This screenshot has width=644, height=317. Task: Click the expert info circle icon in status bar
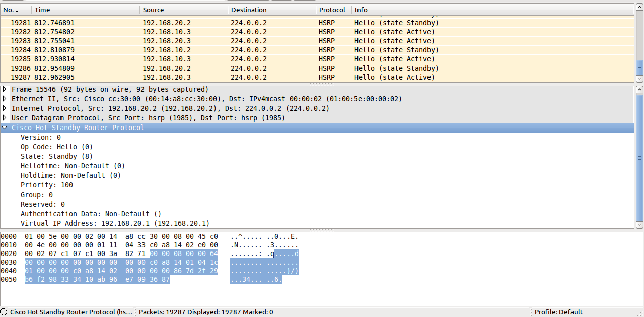(x=4, y=312)
